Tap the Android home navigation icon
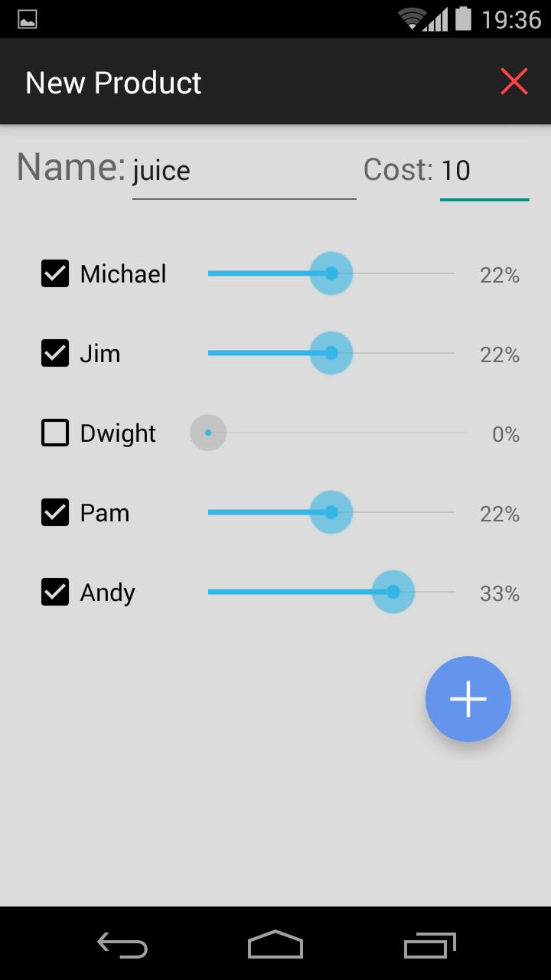The image size is (551, 980). coord(275,945)
